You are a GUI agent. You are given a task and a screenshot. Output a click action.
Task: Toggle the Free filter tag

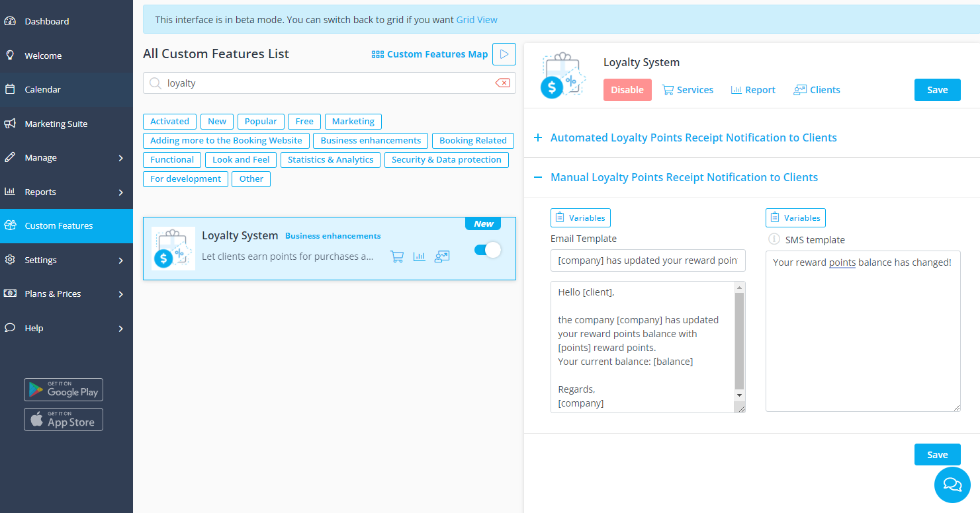304,122
